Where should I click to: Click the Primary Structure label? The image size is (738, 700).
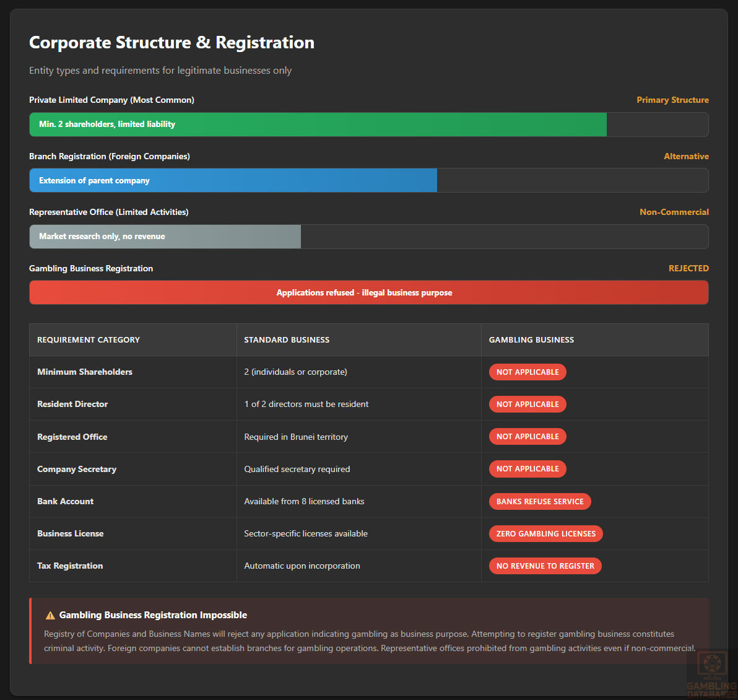672,100
